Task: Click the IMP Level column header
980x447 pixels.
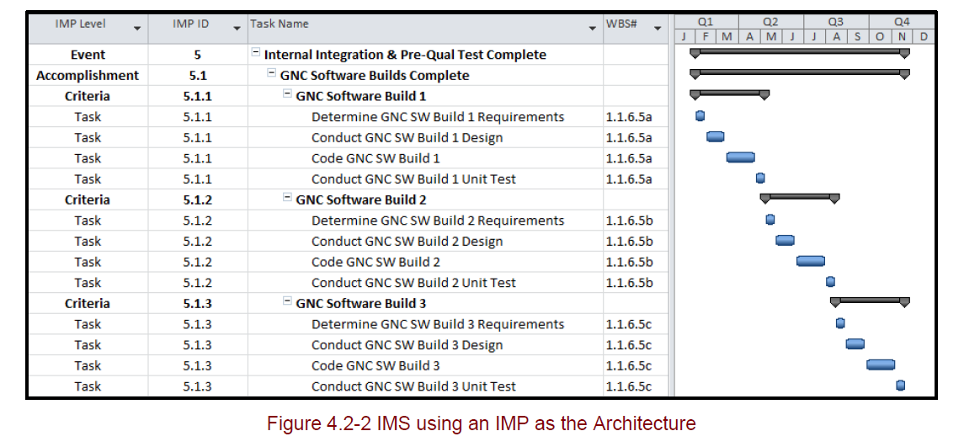Action: point(88,28)
